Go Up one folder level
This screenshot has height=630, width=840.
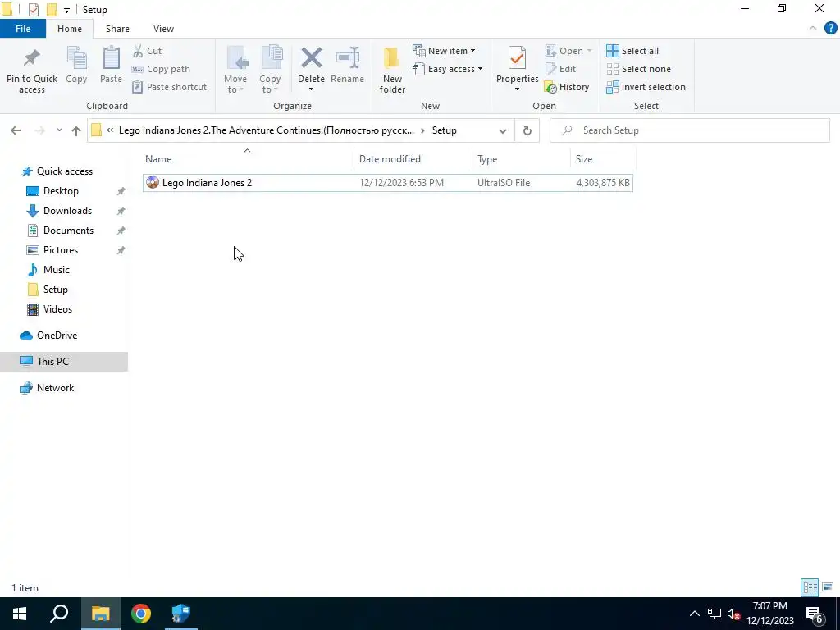point(76,130)
